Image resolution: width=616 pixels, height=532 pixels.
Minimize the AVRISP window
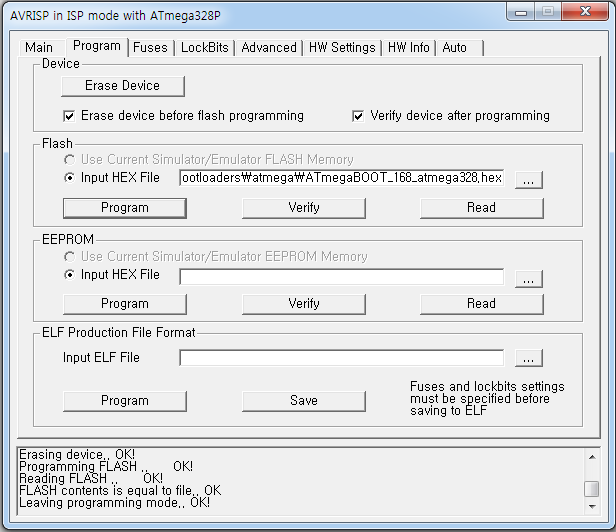(x=521, y=12)
